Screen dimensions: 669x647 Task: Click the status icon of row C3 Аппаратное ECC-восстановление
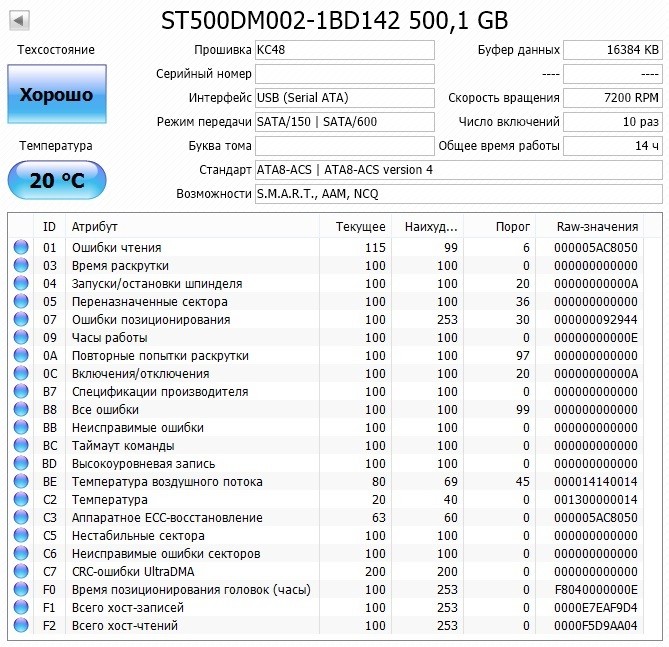[x=21, y=517]
